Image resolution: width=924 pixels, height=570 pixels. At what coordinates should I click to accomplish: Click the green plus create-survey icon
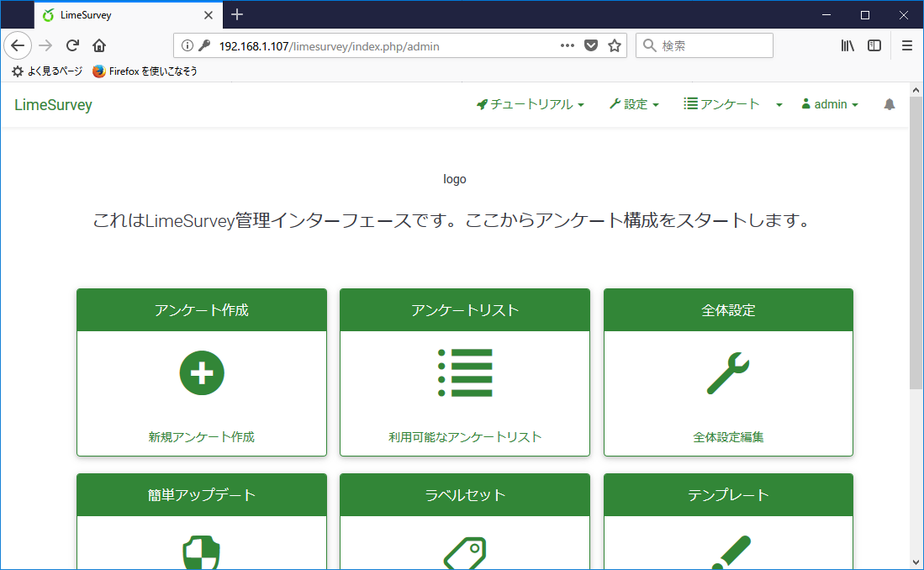click(x=202, y=373)
